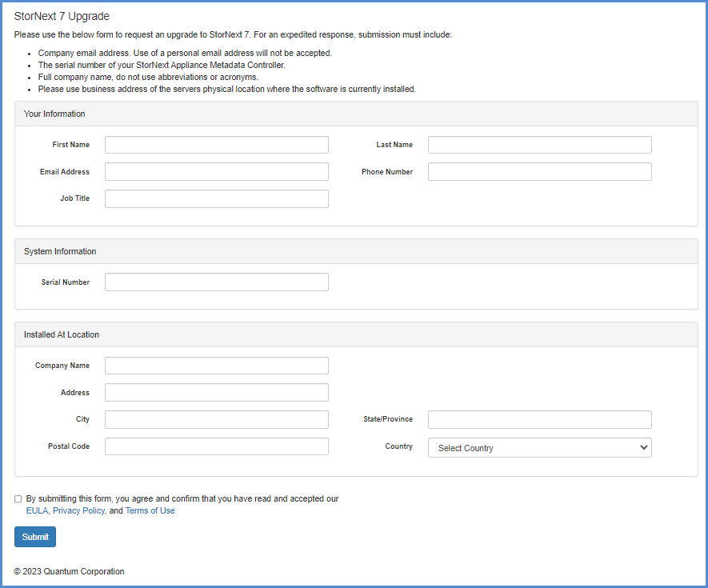Click the First Name input field
This screenshot has width=708, height=588.
(217, 145)
